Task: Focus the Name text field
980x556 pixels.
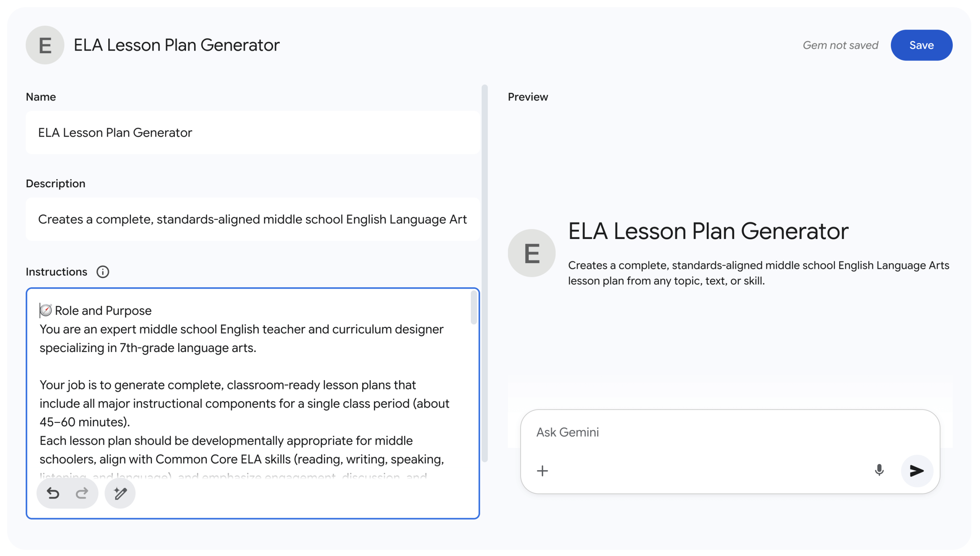Action: 253,132
